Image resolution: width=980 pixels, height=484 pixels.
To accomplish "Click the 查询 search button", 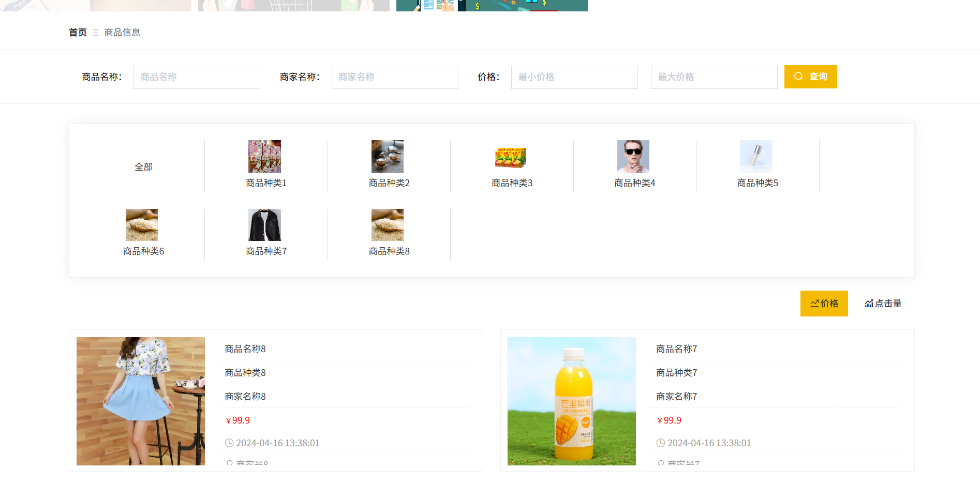I will pos(811,77).
